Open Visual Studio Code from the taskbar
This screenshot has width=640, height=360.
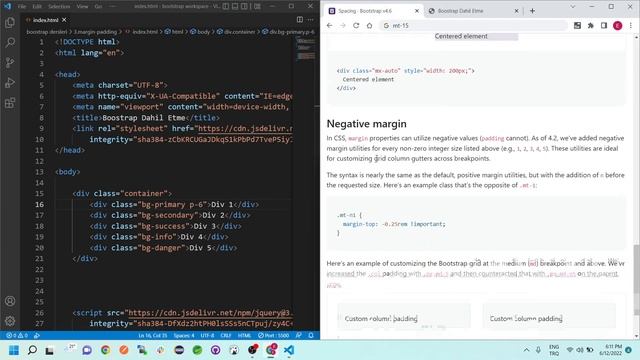click(x=289, y=350)
